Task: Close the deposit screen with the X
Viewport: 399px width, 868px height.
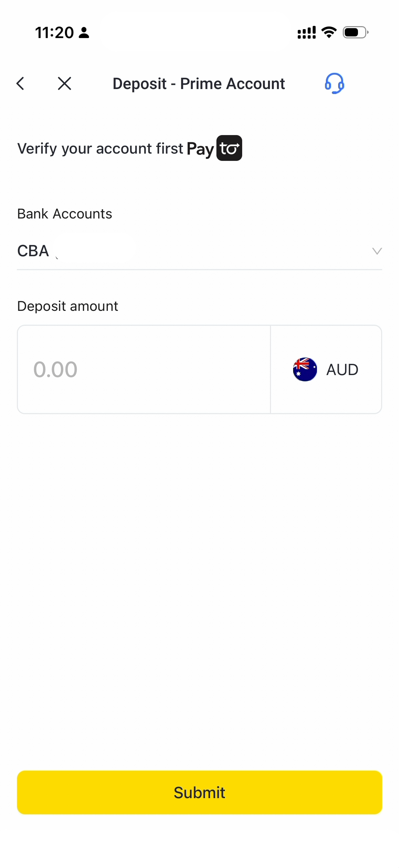Action: coord(64,83)
